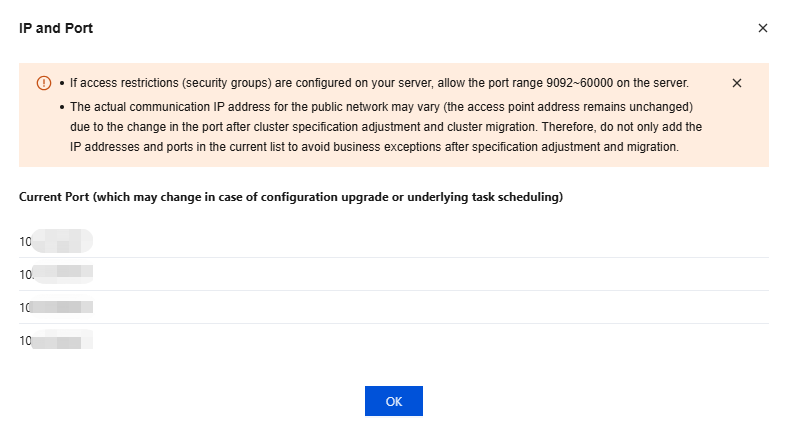
Task: Select the first IP address row
Action: point(56,241)
